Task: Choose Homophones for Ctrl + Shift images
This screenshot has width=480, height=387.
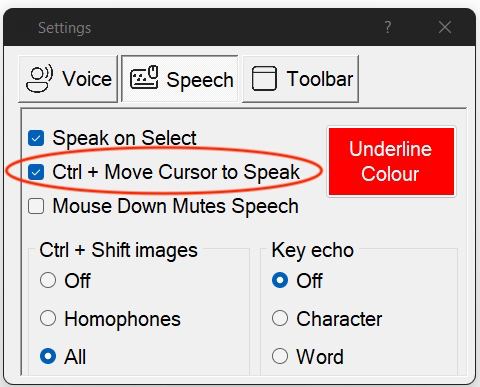Action: [x=48, y=318]
